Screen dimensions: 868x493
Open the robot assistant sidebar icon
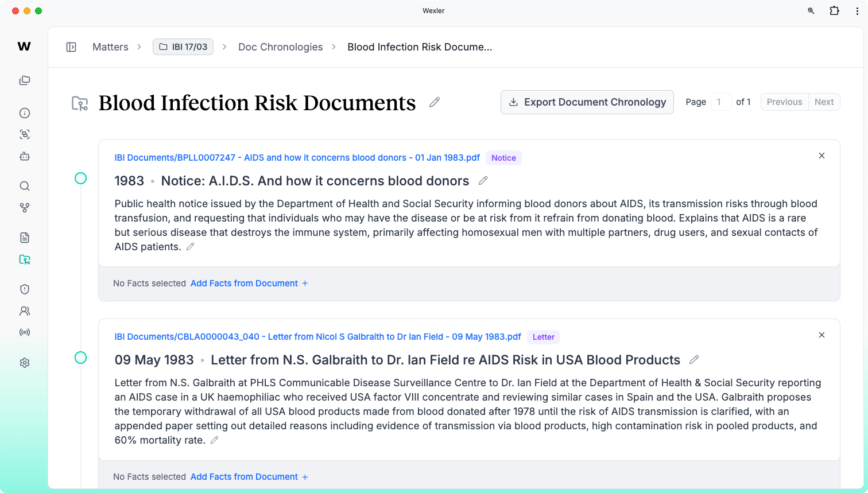click(x=25, y=156)
